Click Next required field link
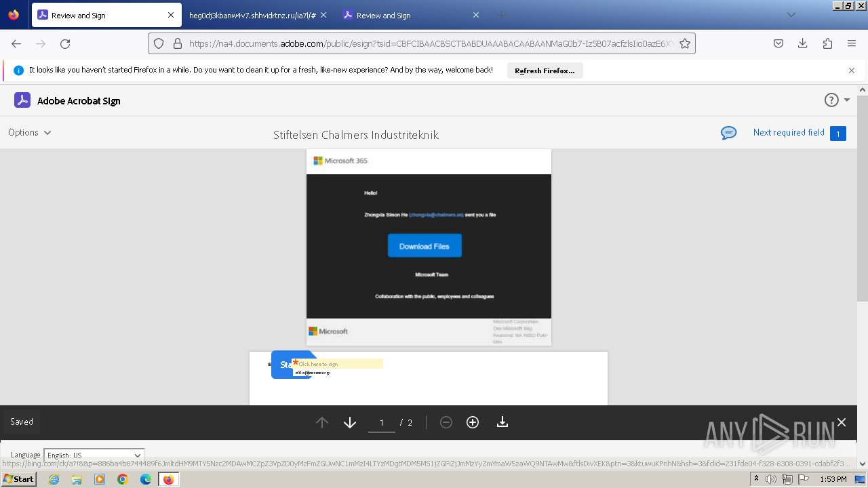Screen dimensions: 868x488 [789, 132]
